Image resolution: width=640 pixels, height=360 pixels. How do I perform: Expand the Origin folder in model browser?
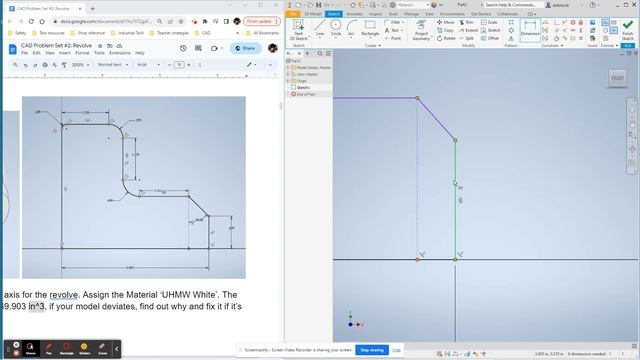[288, 81]
